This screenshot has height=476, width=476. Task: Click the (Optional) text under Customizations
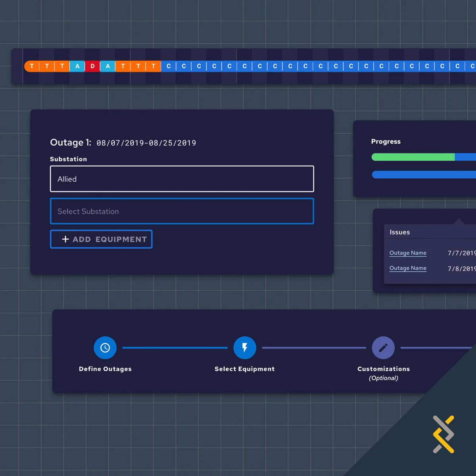pyautogui.click(x=384, y=378)
